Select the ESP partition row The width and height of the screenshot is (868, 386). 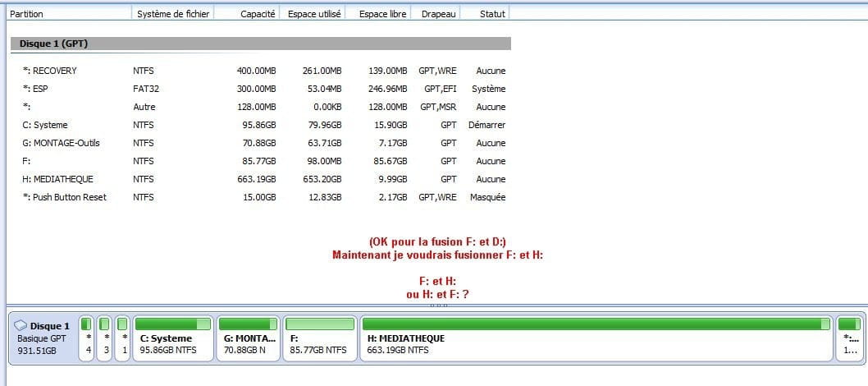tap(261, 89)
